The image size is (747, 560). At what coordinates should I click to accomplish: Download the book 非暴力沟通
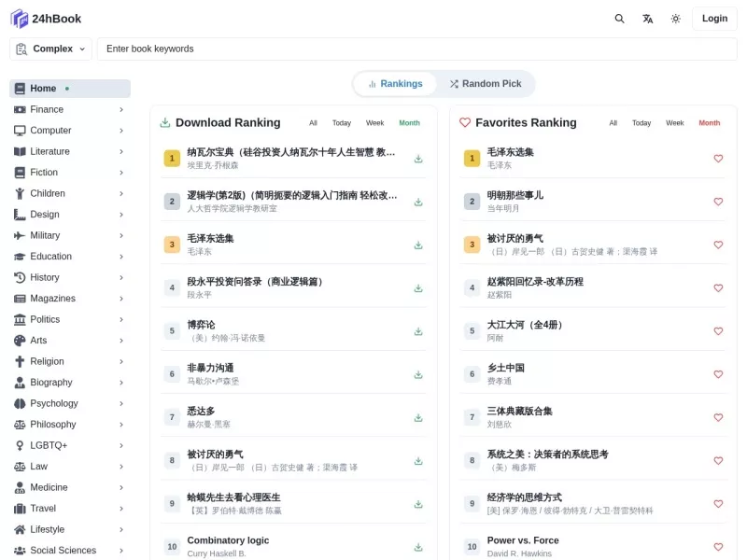click(418, 374)
